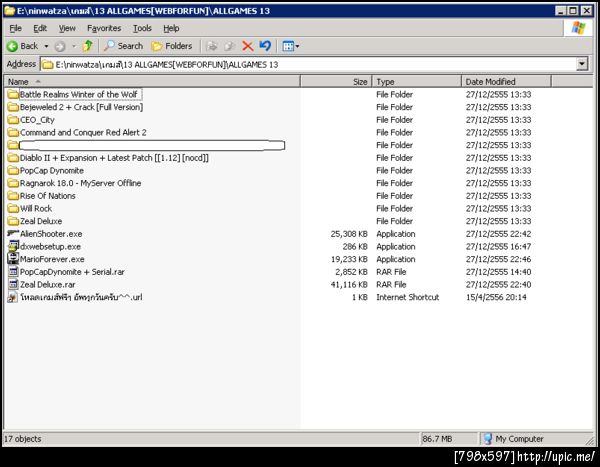
Task: Click the Forward arrow icon
Action: [60, 46]
